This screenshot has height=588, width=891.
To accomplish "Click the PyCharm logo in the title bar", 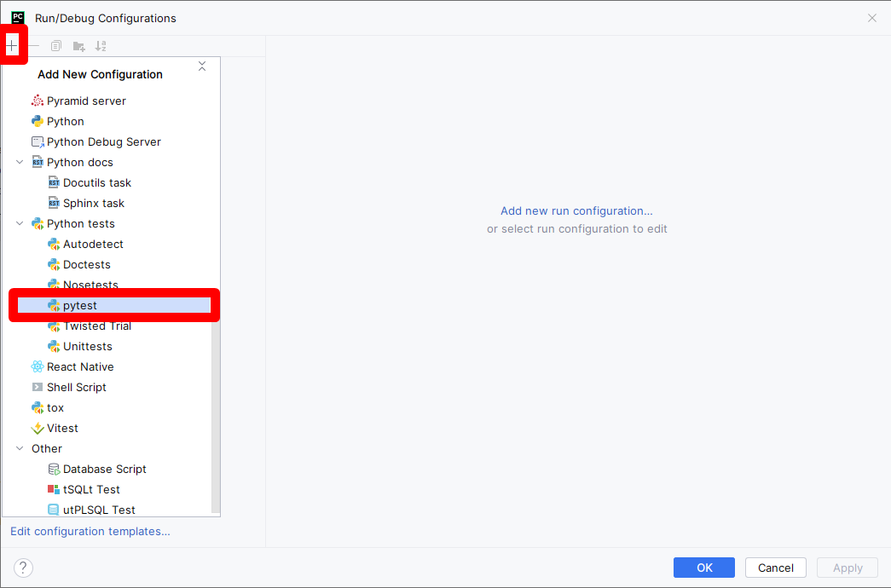I will point(18,18).
